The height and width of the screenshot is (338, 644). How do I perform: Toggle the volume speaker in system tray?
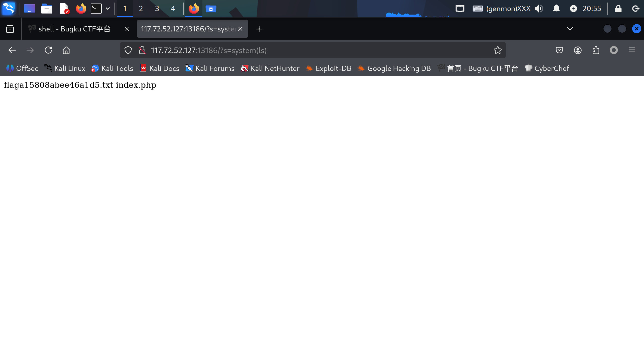tap(539, 9)
